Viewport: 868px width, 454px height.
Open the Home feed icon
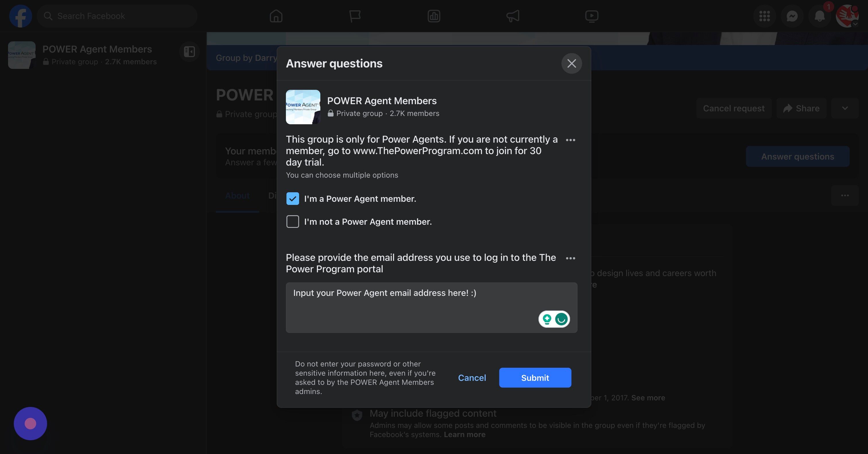click(x=276, y=16)
